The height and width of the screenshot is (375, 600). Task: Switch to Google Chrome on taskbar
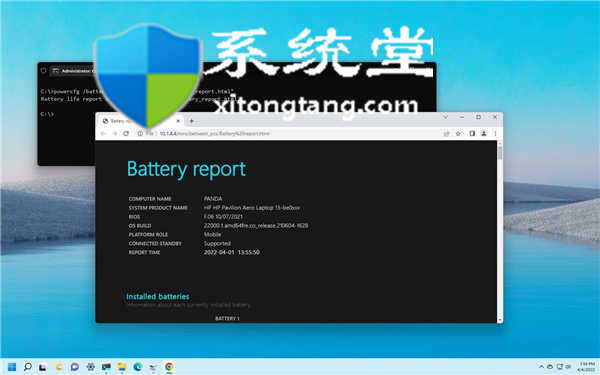(169, 367)
